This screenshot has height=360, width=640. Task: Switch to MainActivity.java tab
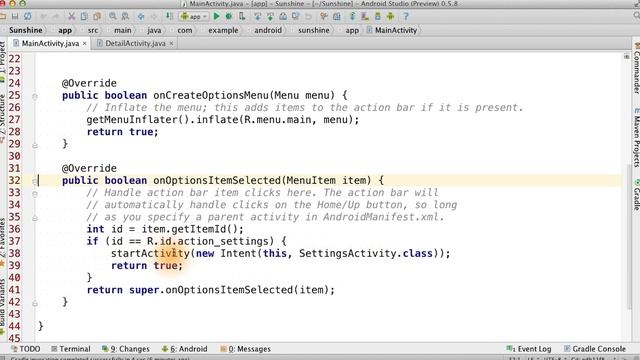(50, 43)
